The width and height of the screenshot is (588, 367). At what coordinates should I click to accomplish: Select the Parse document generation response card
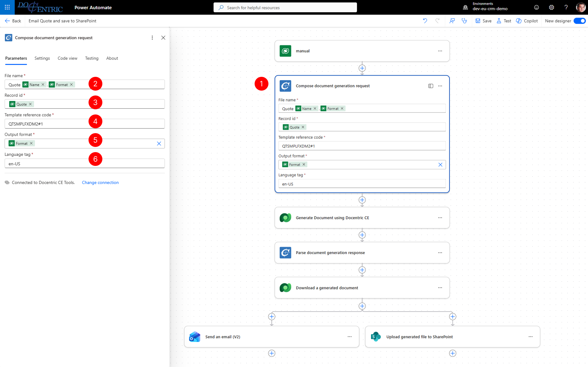click(362, 253)
